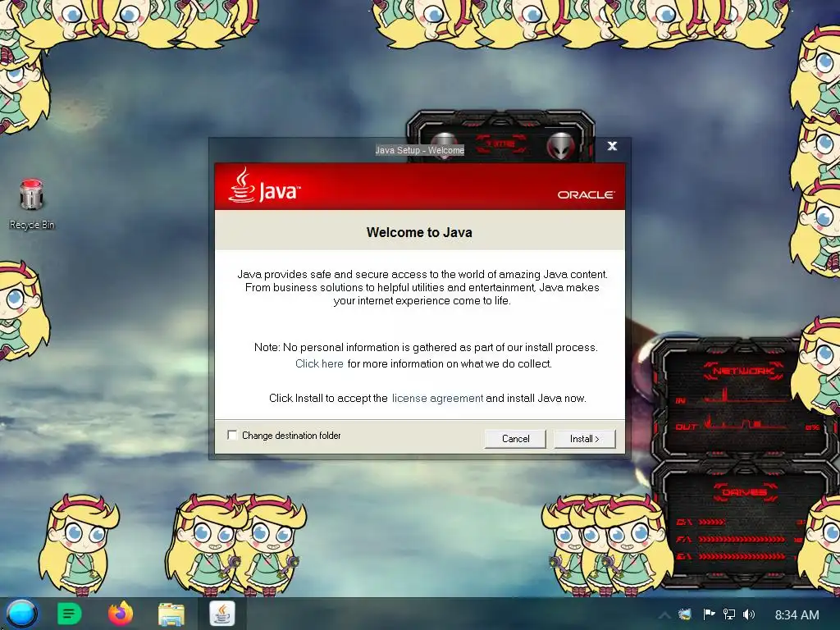The width and height of the screenshot is (840, 630).
Task: Click the G:\ drive usage bar
Action: point(742,557)
